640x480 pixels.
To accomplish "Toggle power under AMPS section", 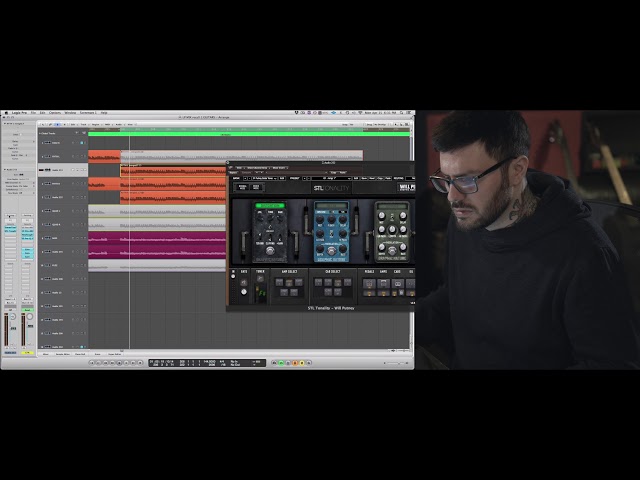I will (383, 294).
